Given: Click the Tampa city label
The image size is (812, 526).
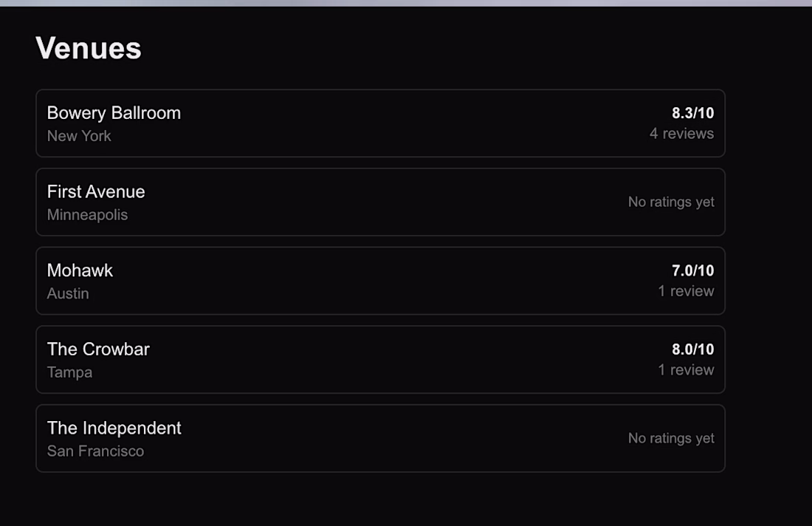Looking at the screenshot, I should click(x=69, y=372).
